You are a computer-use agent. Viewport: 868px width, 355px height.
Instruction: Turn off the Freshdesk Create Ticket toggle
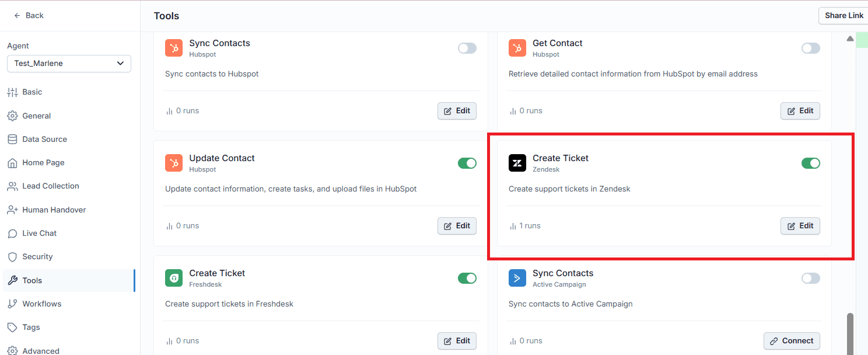click(x=467, y=278)
